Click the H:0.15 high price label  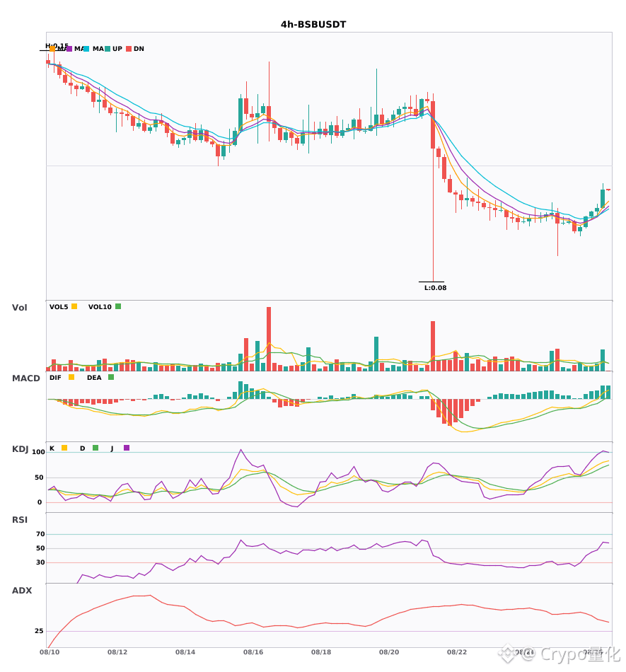[57, 45]
